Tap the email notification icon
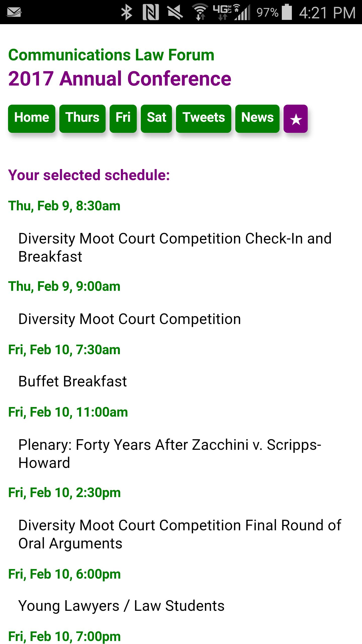This screenshot has height=644, width=362. (14, 12)
